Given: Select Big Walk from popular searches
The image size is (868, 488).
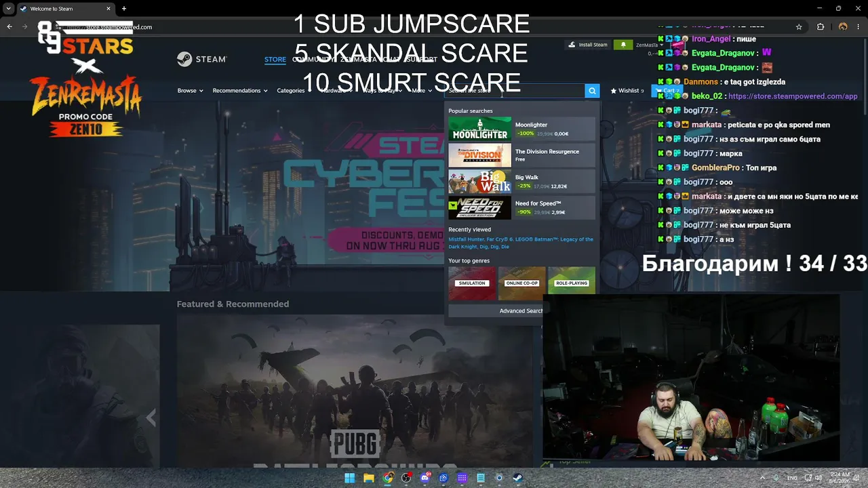Looking at the screenshot, I should pyautogui.click(x=521, y=181).
